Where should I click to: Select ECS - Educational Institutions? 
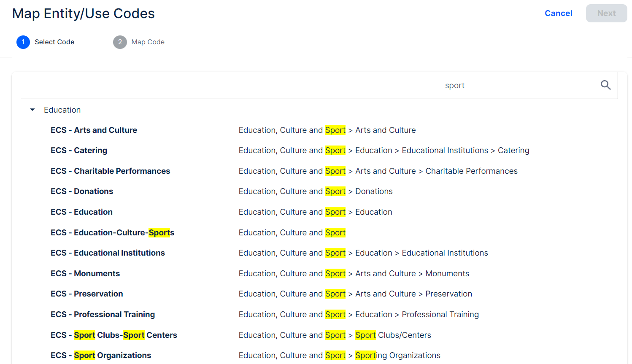pyautogui.click(x=108, y=253)
